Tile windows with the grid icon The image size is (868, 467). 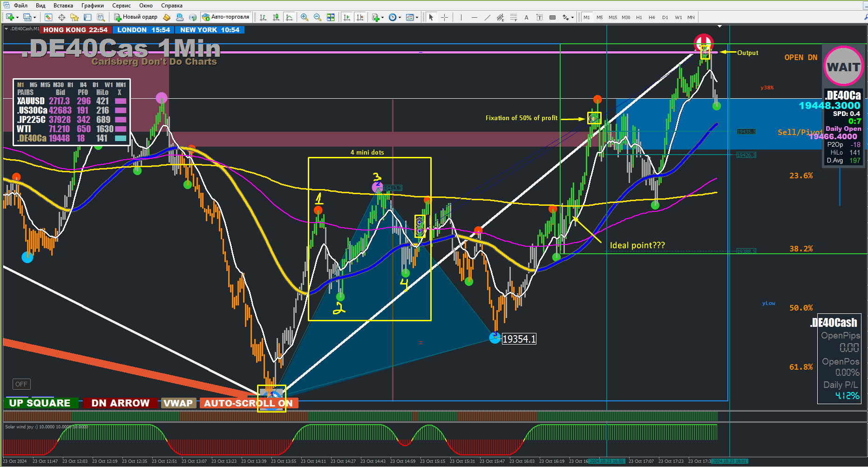331,17
